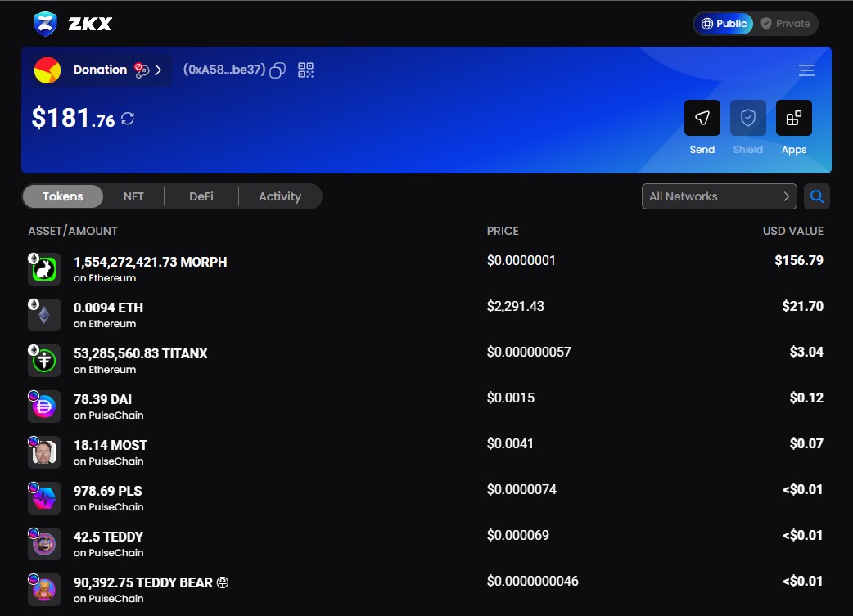Select the 18.14 MOST amount
853x616 pixels.
pyautogui.click(x=111, y=445)
